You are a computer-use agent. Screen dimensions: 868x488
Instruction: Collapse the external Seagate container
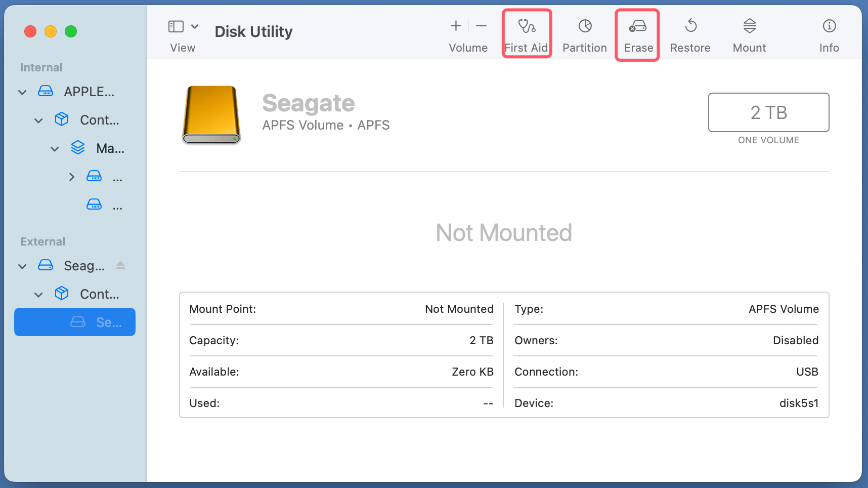click(x=38, y=294)
